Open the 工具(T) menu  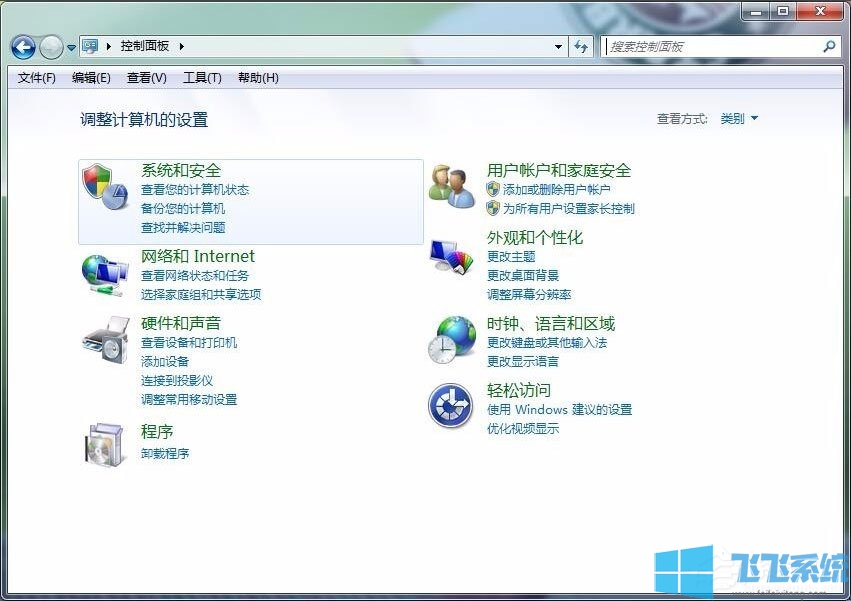click(x=201, y=78)
